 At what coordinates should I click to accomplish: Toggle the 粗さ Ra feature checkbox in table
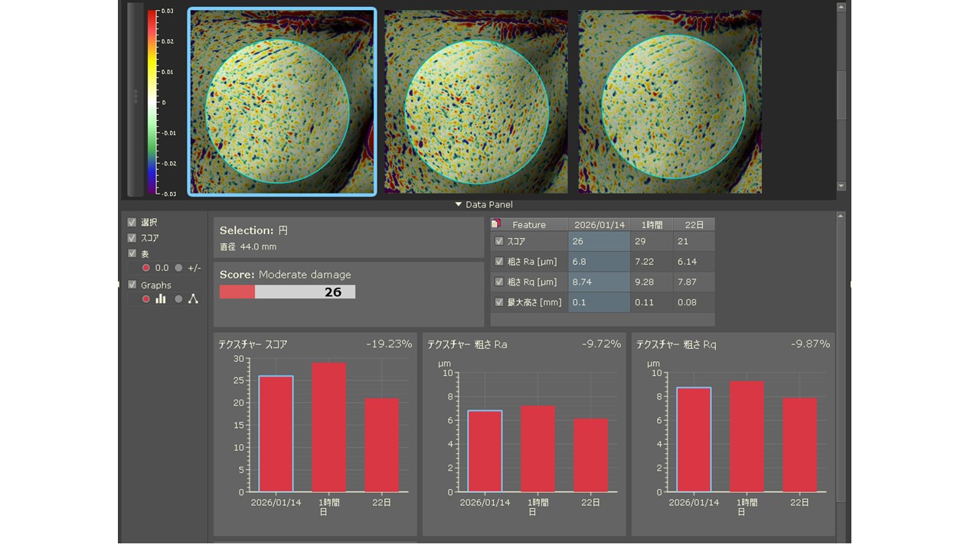499,262
